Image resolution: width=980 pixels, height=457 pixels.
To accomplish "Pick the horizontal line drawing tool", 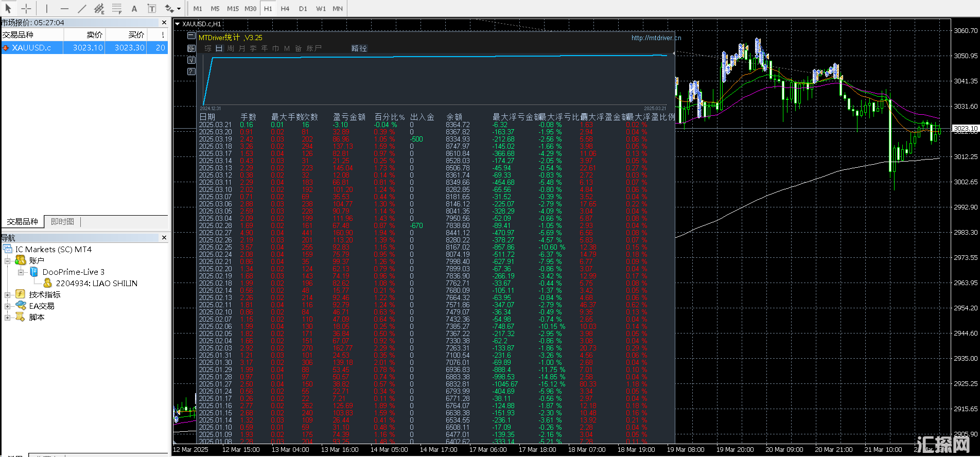I will point(64,9).
